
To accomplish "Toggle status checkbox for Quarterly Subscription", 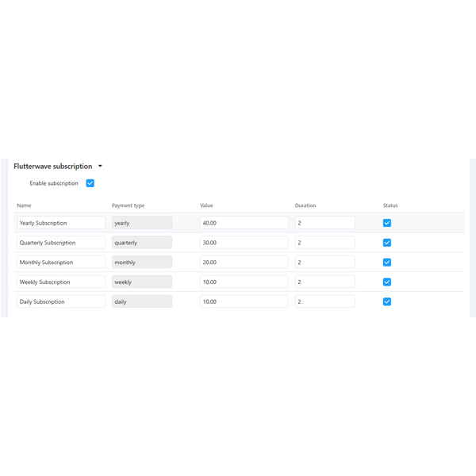I will 387,243.
